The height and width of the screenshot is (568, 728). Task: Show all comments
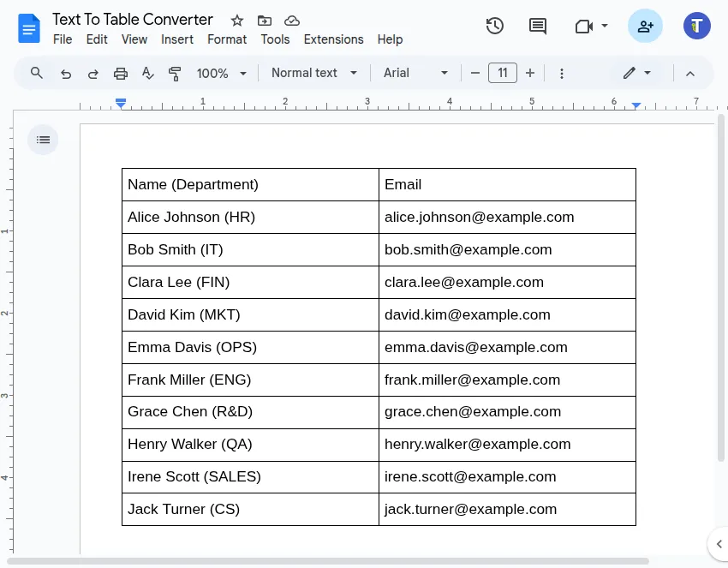click(x=537, y=26)
